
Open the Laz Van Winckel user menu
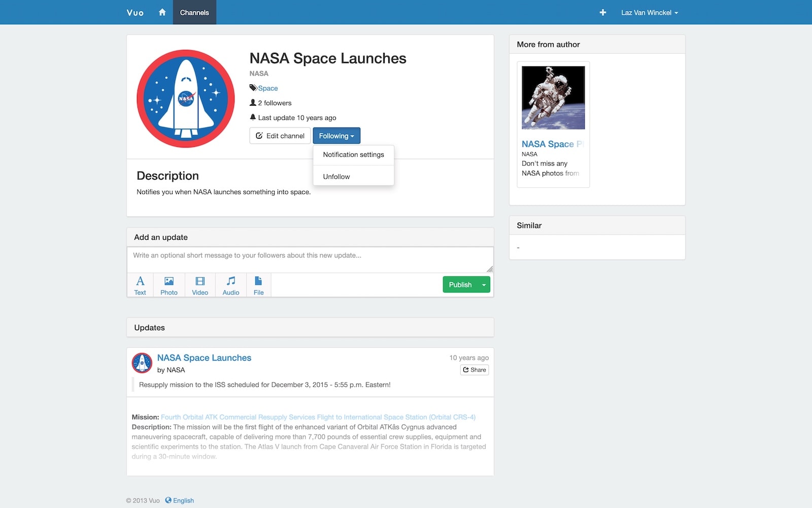650,13
